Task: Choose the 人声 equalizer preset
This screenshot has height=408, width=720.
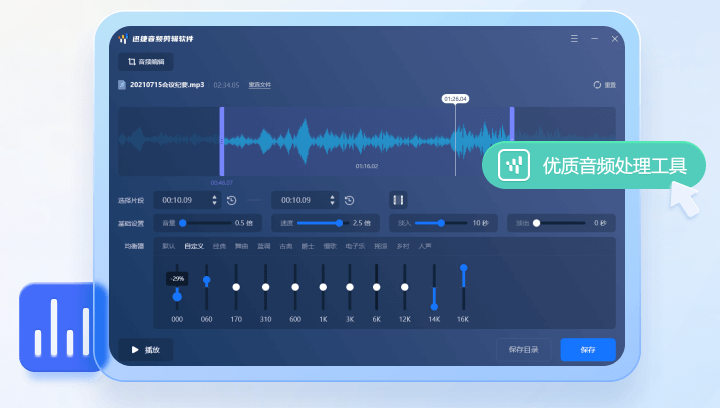Action: [425, 245]
